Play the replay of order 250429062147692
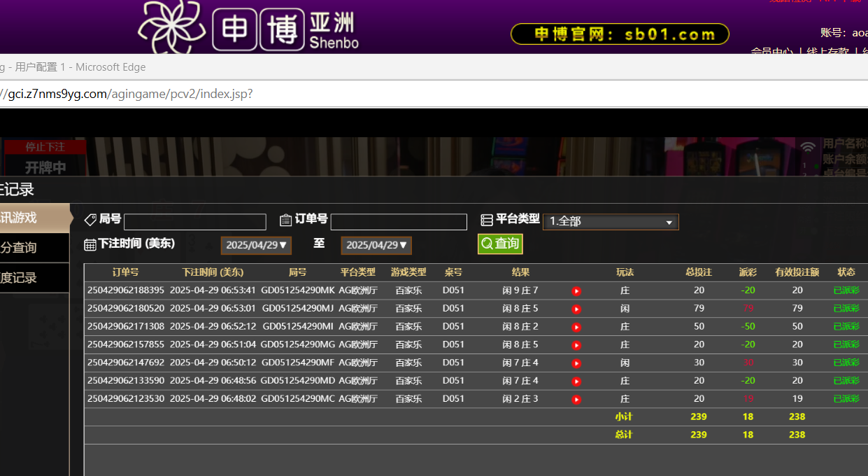The width and height of the screenshot is (868, 476). click(576, 363)
